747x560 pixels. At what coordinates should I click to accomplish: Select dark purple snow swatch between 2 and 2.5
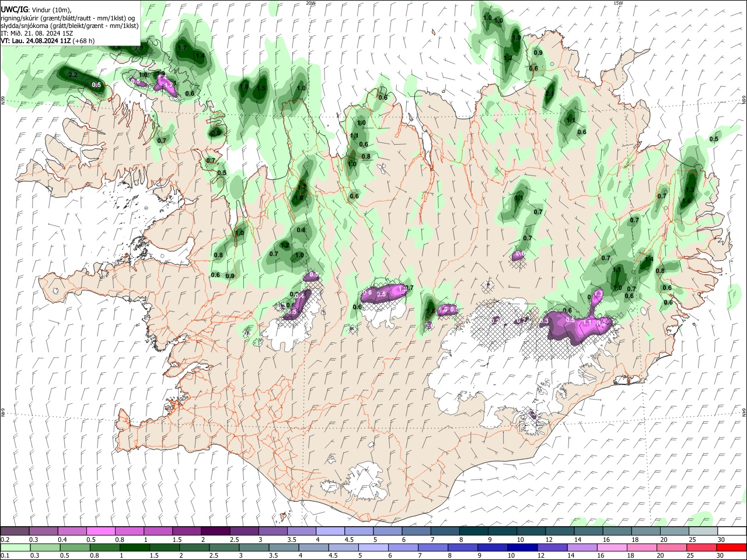click(x=215, y=531)
